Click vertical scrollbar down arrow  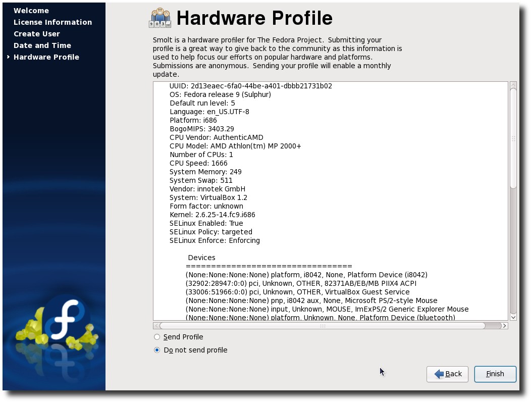(513, 317)
